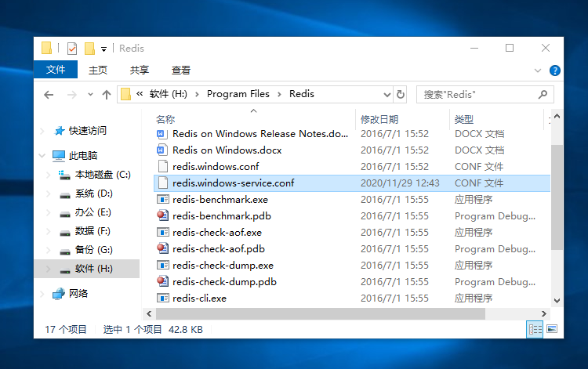Open the 文件 menu tab
This screenshot has height=369, width=588.
click(56, 70)
